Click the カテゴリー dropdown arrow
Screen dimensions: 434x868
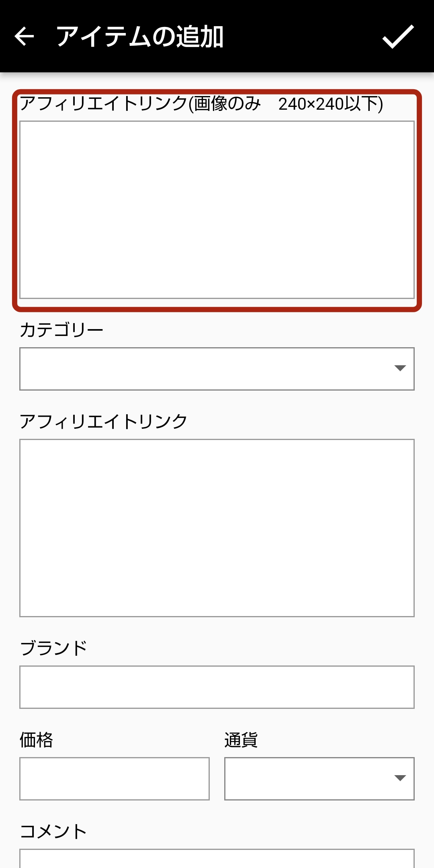click(x=400, y=368)
